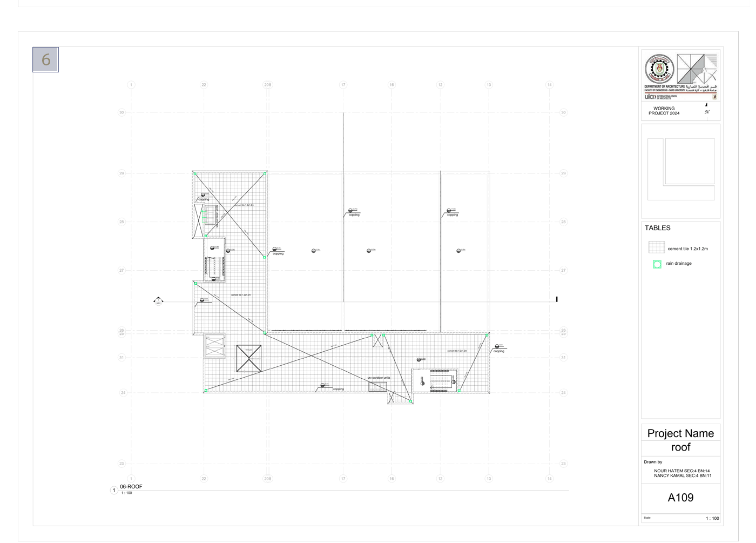Click the 'vrv ourdoor units' annotation text
Screen dimensions: 756x543
[379, 378]
